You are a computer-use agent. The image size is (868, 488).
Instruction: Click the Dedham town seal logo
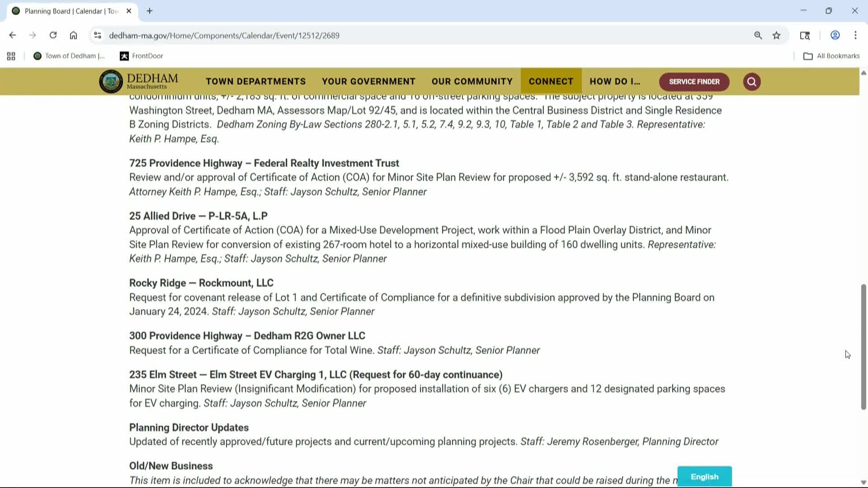[110, 81]
